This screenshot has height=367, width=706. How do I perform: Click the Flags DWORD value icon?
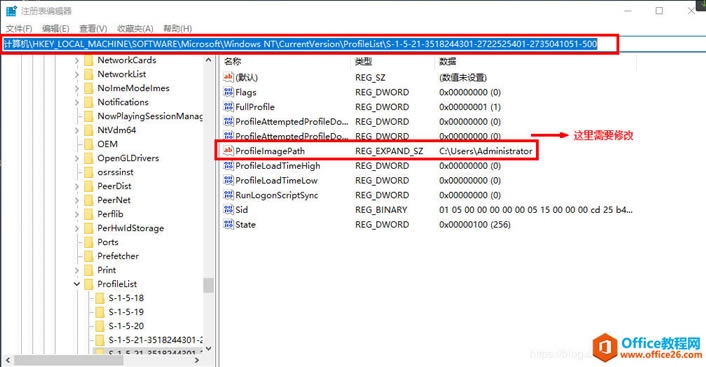point(228,92)
